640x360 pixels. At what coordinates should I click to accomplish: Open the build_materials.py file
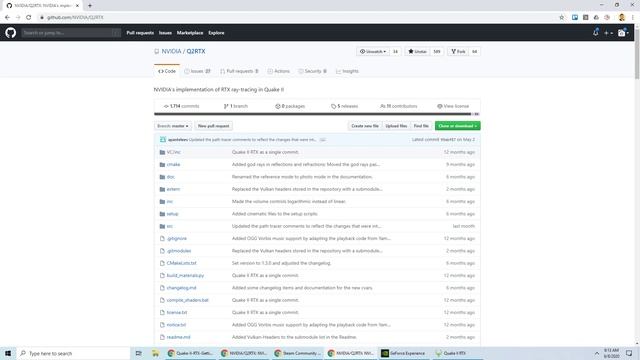pos(185,276)
